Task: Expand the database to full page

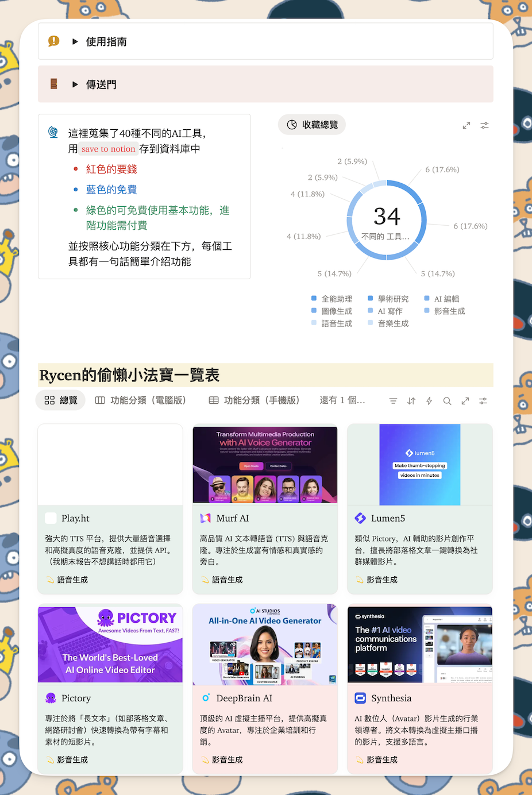Action: [x=465, y=401]
